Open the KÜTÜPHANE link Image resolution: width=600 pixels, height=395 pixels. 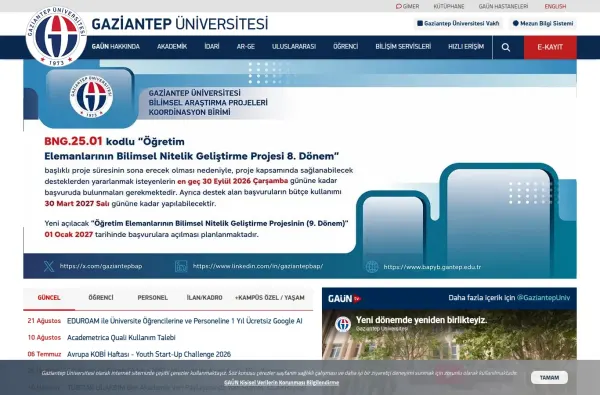[449, 7]
